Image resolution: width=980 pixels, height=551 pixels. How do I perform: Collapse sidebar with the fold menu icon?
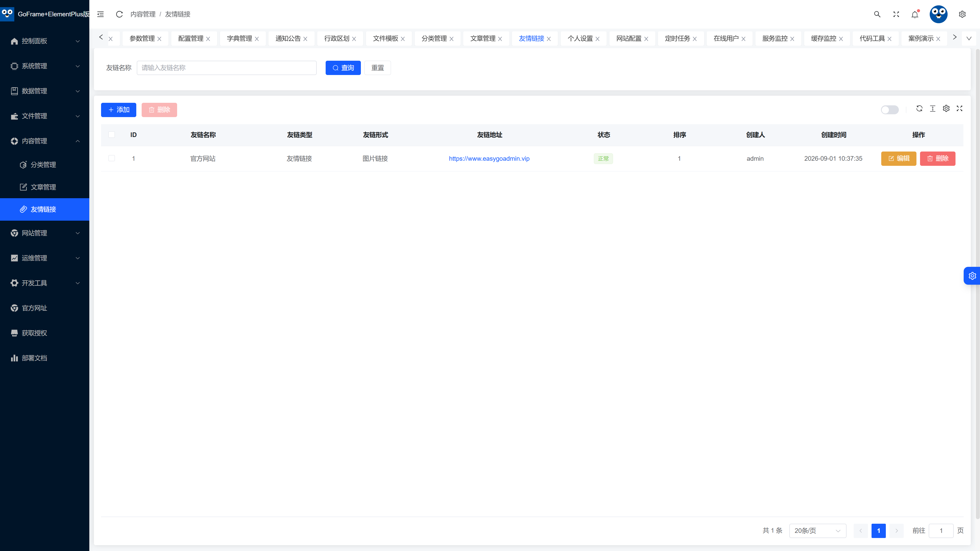click(x=101, y=14)
